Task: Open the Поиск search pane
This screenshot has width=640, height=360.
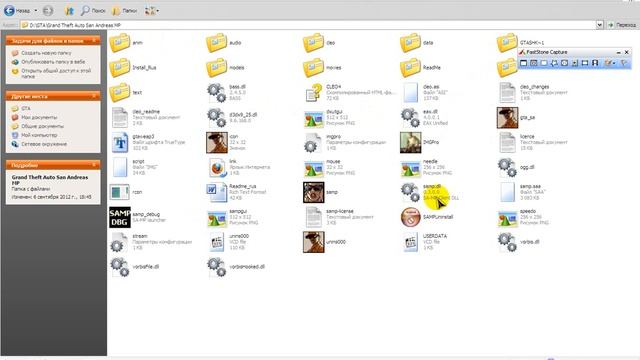Action: [93, 11]
